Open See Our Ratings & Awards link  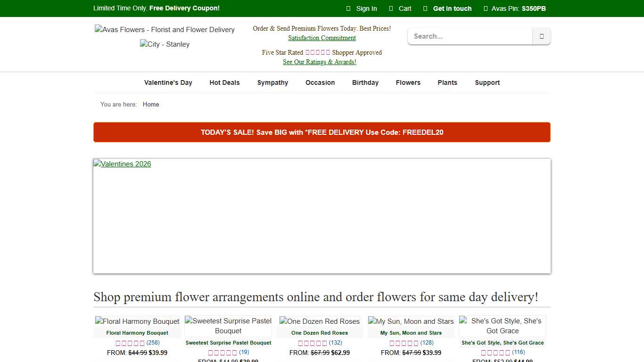[320, 62]
